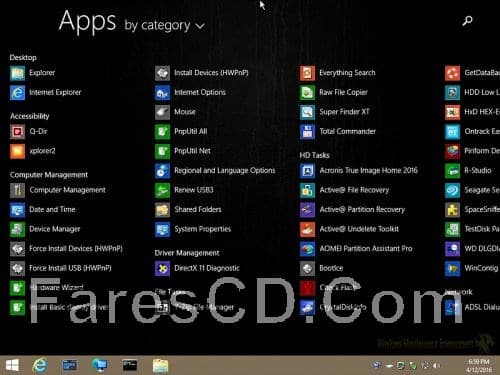Open Internet Explorer from the taskbar

40,366
